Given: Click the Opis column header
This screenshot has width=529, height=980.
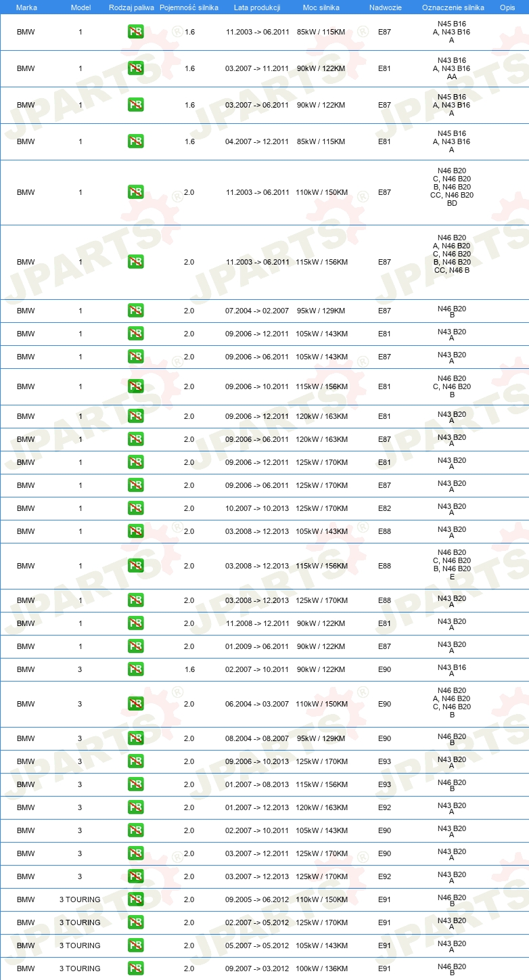Looking at the screenshot, I should (x=507, y=7).
